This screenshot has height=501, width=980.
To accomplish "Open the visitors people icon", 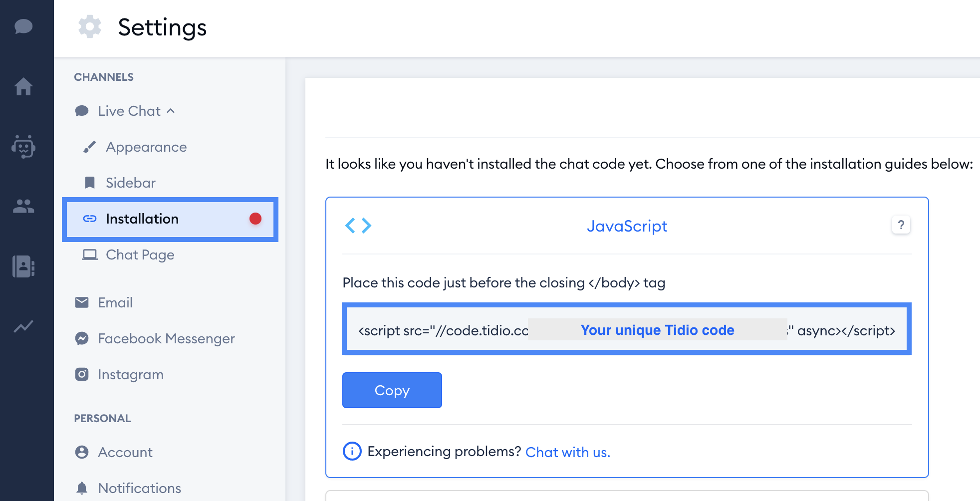I will tap(23, 206).
